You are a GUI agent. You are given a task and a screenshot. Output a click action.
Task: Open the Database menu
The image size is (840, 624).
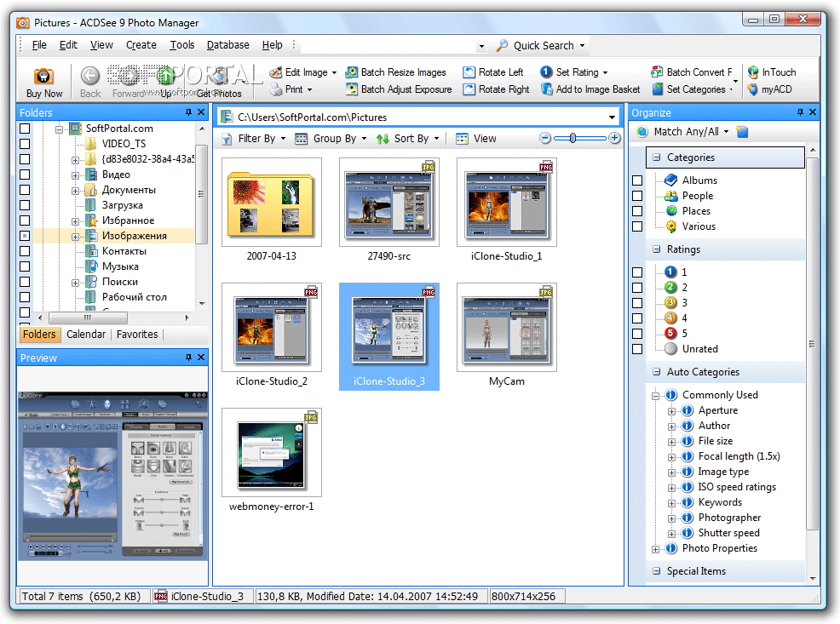coord(227,45)
